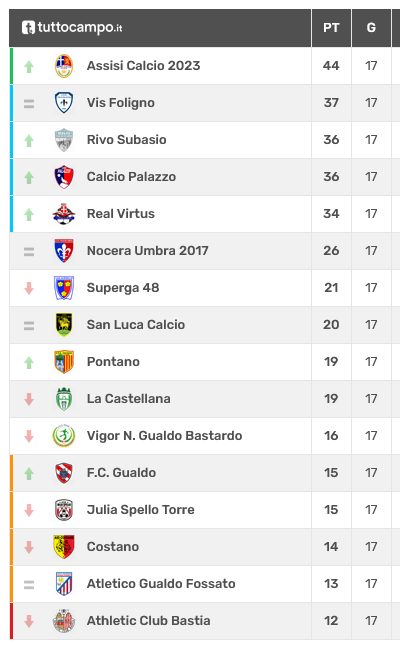Click the tuttocampo.it header logo
400x651 pixels.
pos(72,27)
